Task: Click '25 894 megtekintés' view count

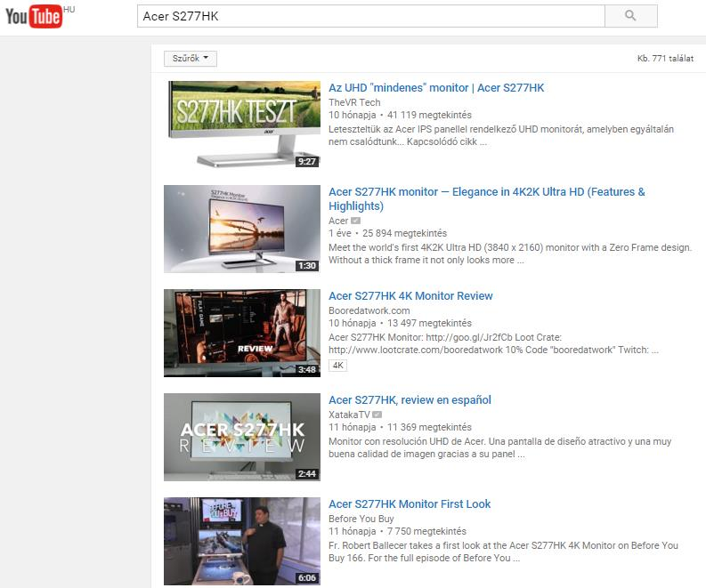Action: click(405, 233)
